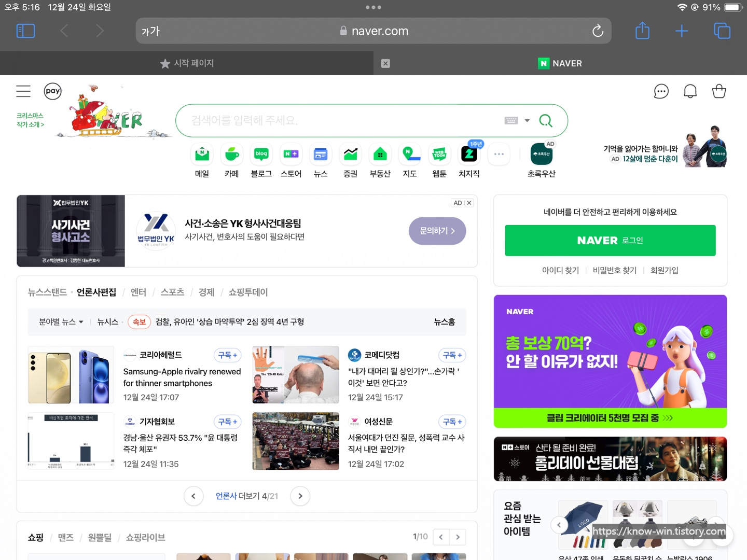Show previous trending items

559,525
